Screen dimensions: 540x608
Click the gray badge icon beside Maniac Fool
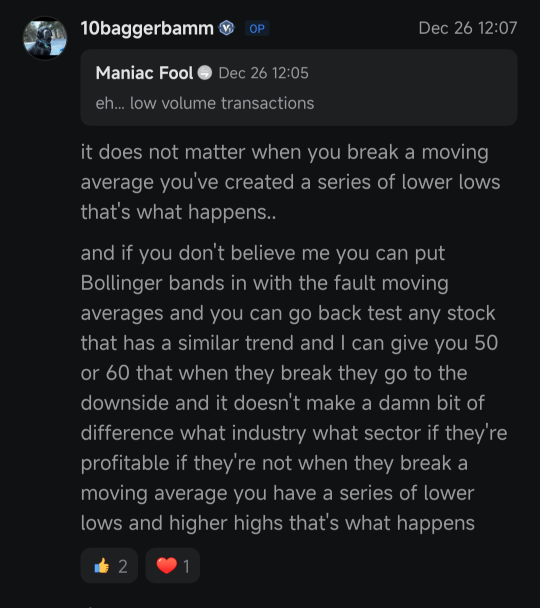pyautogui.click(x=205, y=73)
